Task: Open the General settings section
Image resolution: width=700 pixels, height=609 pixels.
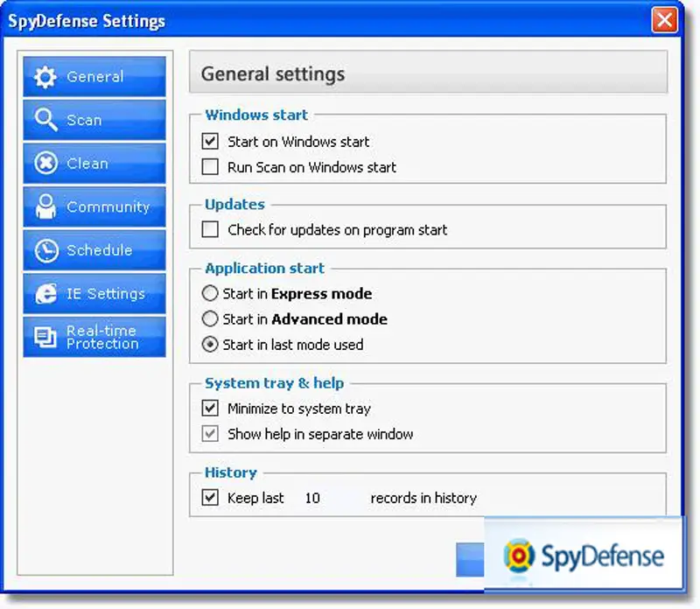Action: click(94, 76)
